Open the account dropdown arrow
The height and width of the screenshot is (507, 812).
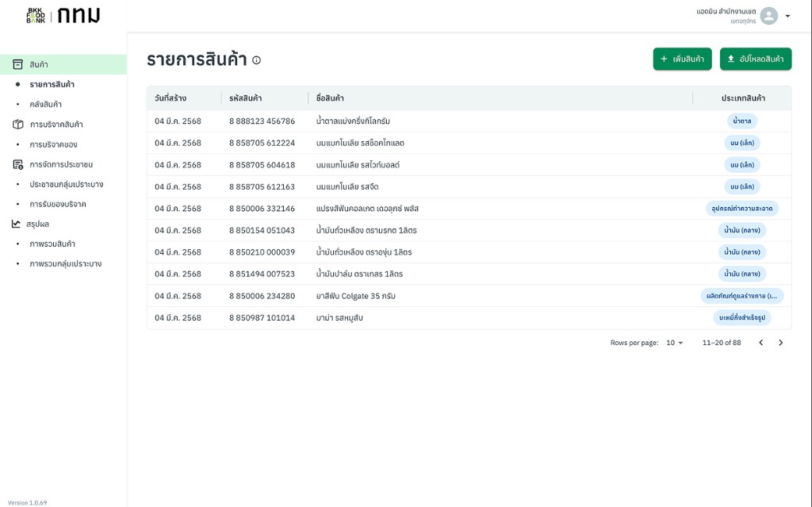click(x=787, y=16)
